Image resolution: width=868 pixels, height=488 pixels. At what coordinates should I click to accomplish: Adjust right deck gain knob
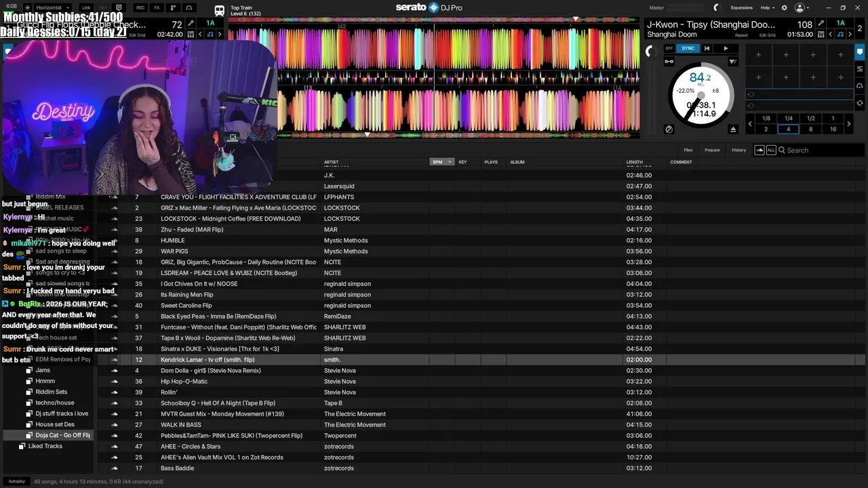coord(650,51)
